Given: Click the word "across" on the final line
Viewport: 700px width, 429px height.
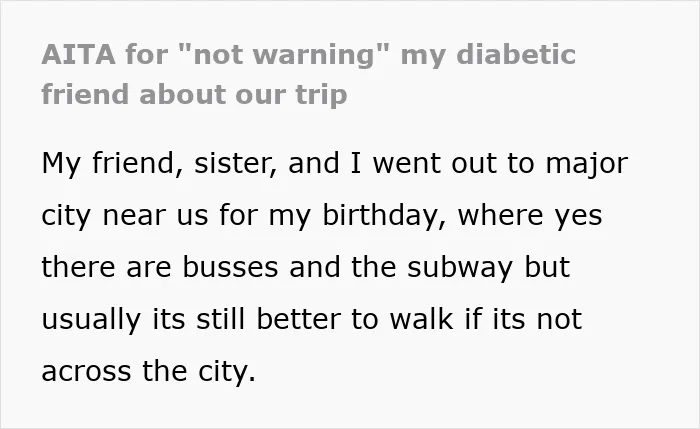Looking at the screenshot, I should tap(87, 371).
